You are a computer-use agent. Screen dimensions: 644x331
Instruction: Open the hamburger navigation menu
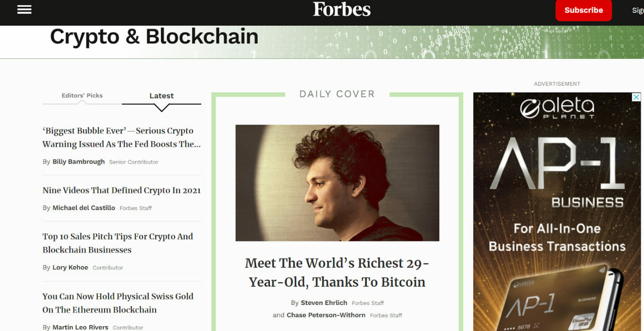point(24,9)
